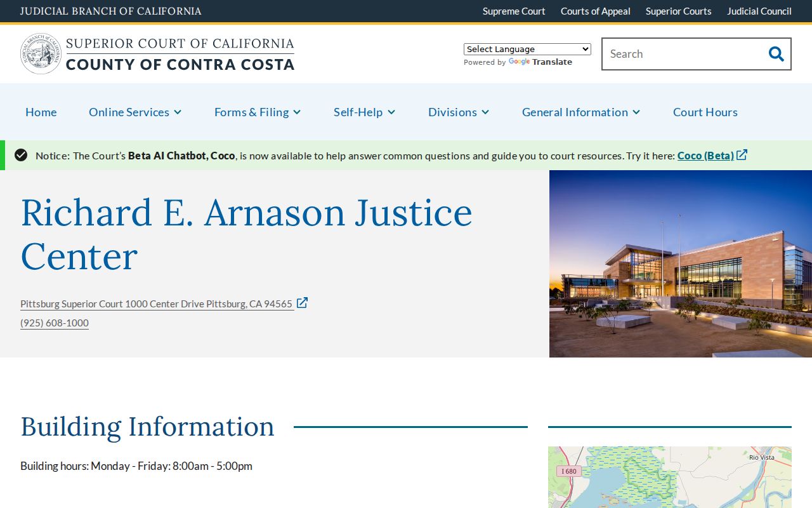This screenshot has height=508, width=812.
Task: Click the Judicial Branch of California text
Action: click(111, 11)
